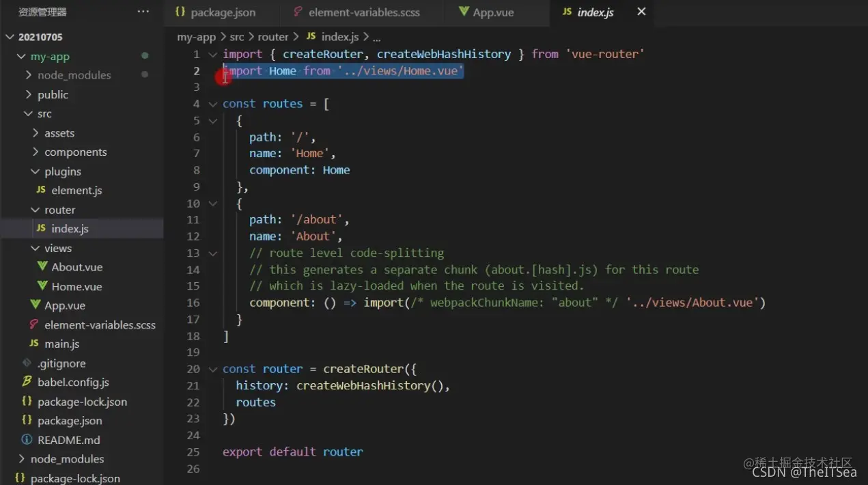
Task: Click the JS icon of element.js file
Action: [x=41, y=190]
